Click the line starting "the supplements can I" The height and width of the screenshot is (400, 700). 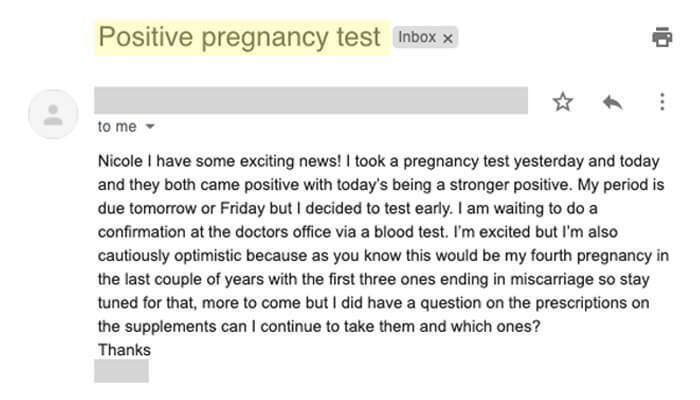pyautogui.click(x=319, y=326)
